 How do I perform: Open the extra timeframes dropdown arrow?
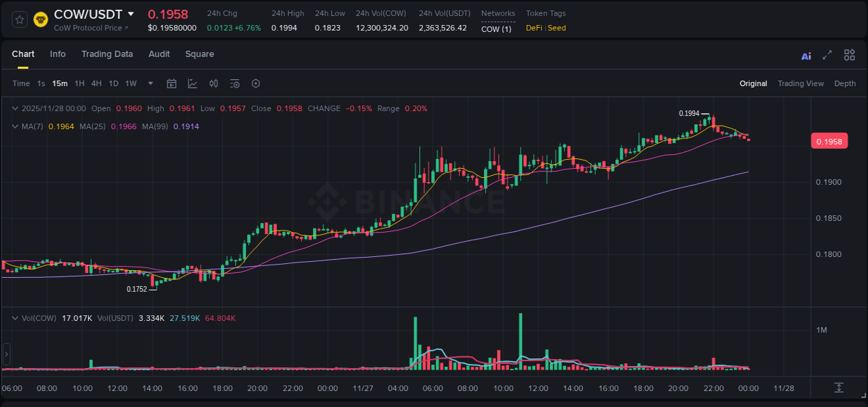150,83
